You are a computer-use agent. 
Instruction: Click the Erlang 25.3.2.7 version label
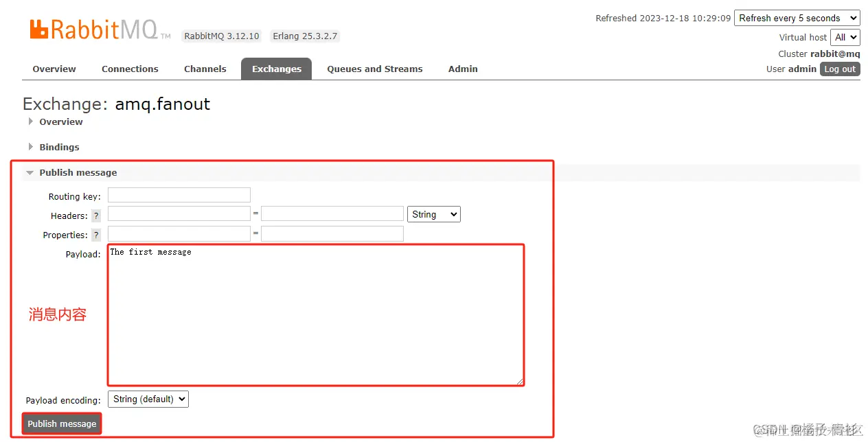305,36
